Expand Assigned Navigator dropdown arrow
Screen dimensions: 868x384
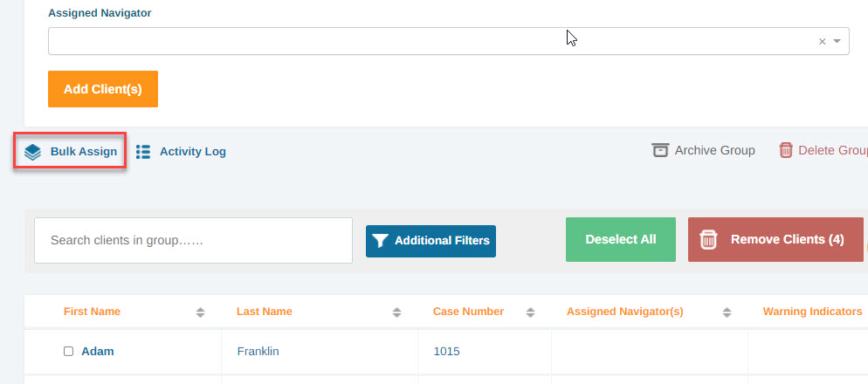pos(837,42)
